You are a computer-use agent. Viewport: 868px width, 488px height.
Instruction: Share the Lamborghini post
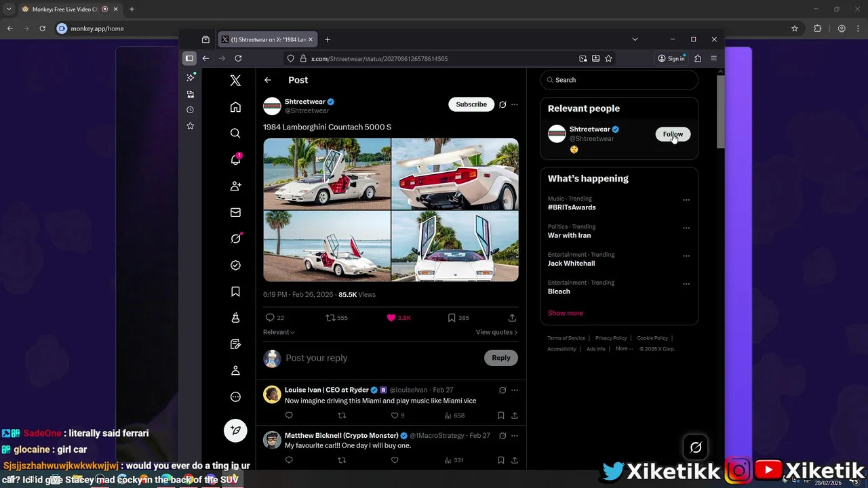[x=512, y=318]
